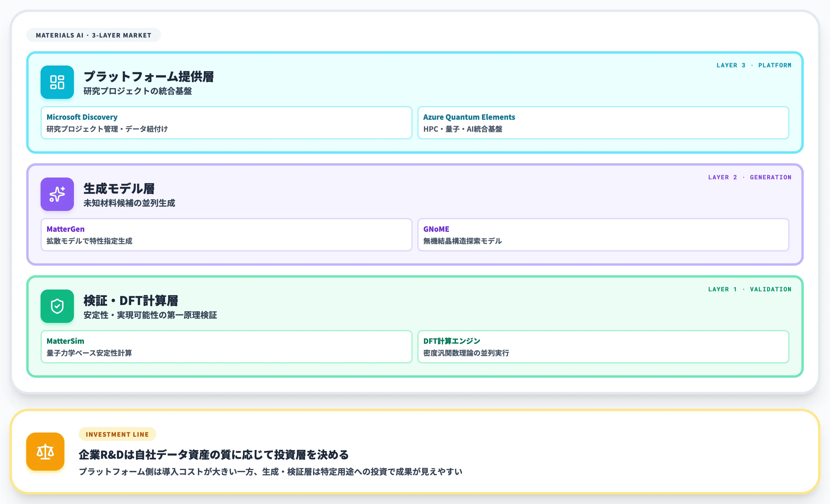830x504 pixels.
Task: Open the Azure Quantum Elements card
Action: 603,123
